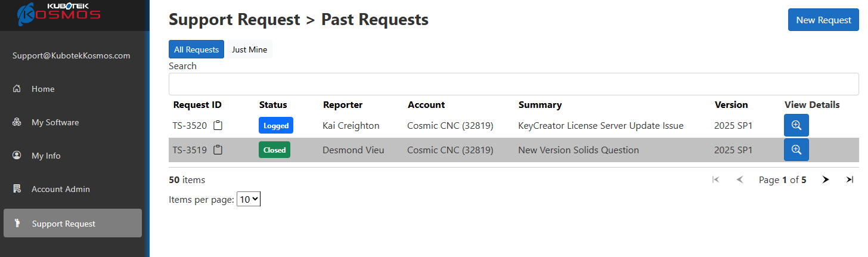Go to next page arrow
Image resolution: width=868 pixels, height=257 pixels.
point(826,179)
